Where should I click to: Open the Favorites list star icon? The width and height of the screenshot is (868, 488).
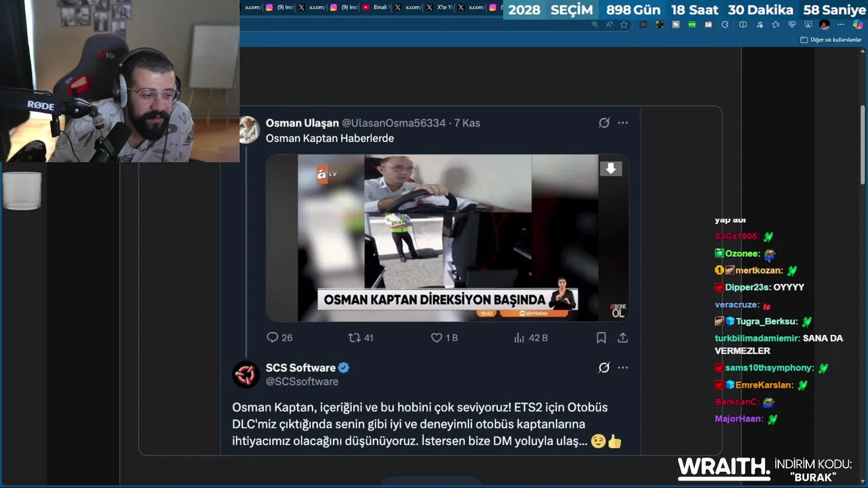[x=776, y=24]
